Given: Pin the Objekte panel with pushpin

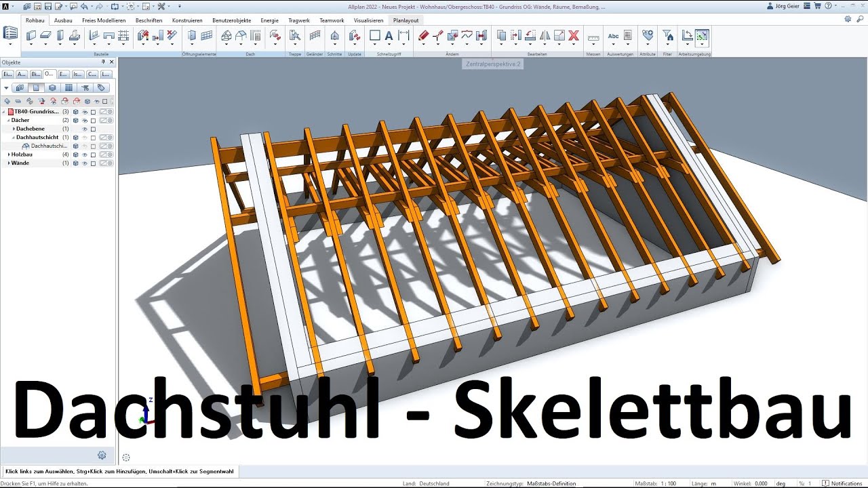Looking at the screenshot, I should click(x=103, y=62).
